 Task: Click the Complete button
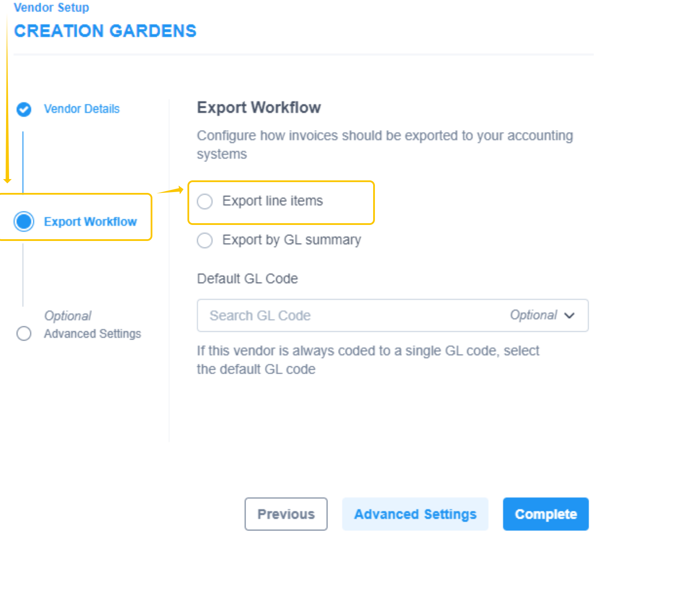click(545, 514)
